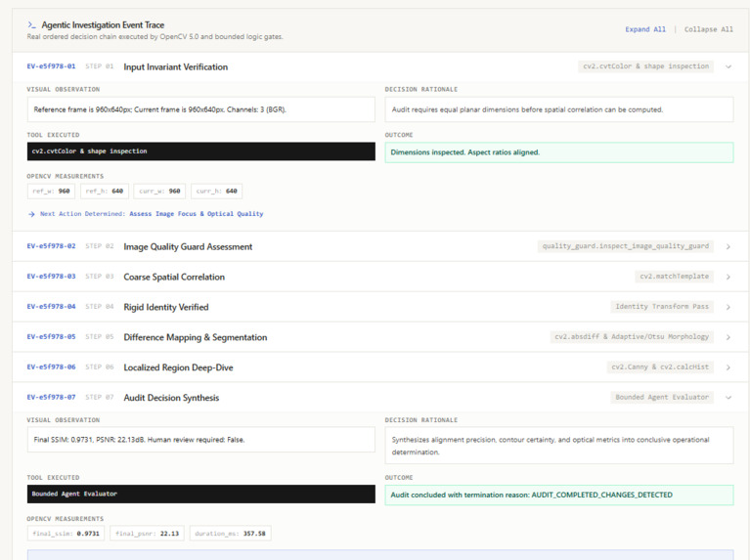The height and width of the screenshot is (560, 750).
Task: Click event ID EV-e5f978-02
Action: point(51,246)
